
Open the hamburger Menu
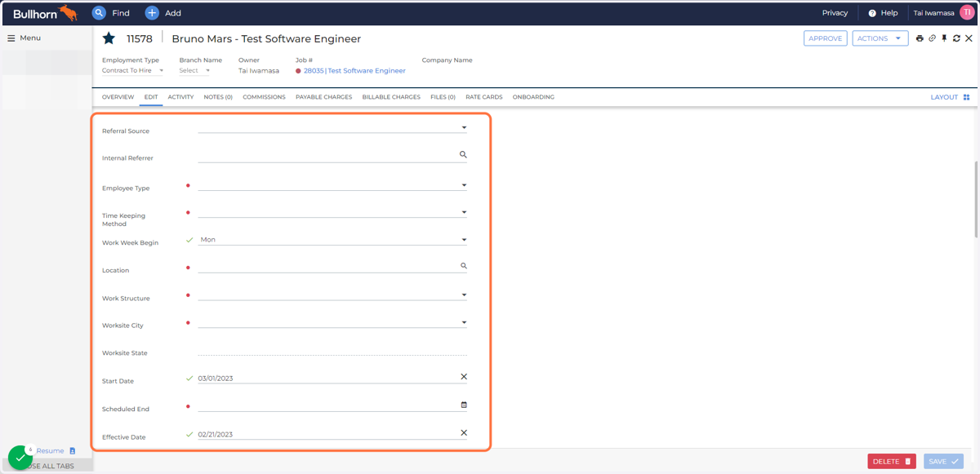pos(11,38)
